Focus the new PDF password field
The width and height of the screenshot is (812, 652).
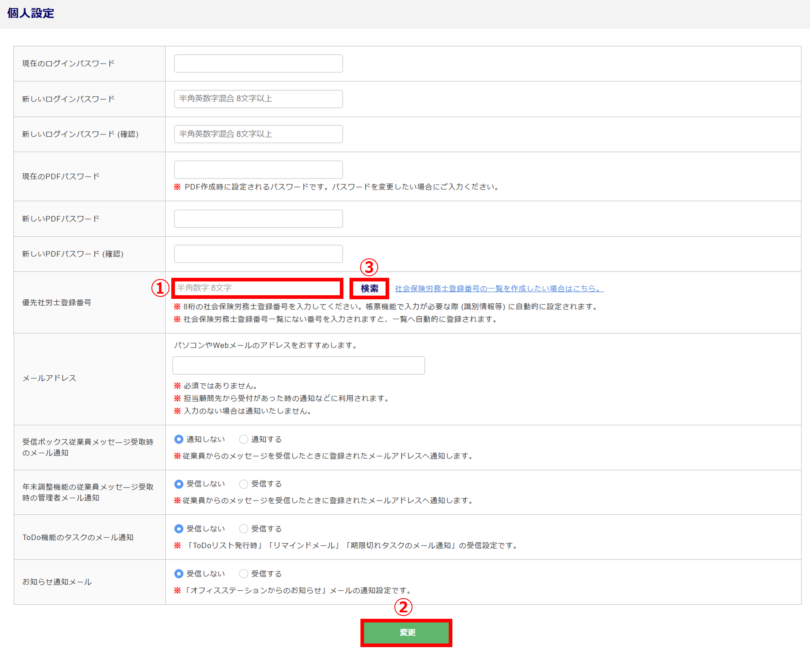[x=258, y=219]
